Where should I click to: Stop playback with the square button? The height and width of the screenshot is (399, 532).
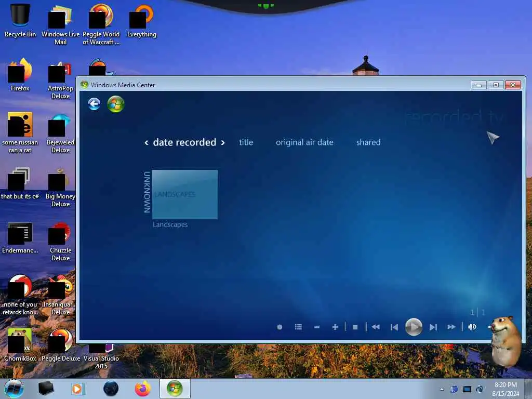(355, 327)
